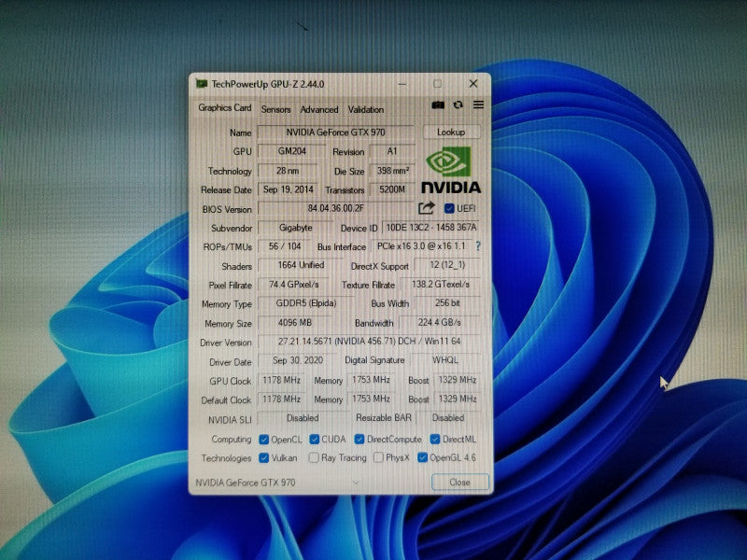Screen dimensions: 747x560
Task: Click the BIOS Version field 84.04.36.00.2F
Action: click(x=335, y=208)
